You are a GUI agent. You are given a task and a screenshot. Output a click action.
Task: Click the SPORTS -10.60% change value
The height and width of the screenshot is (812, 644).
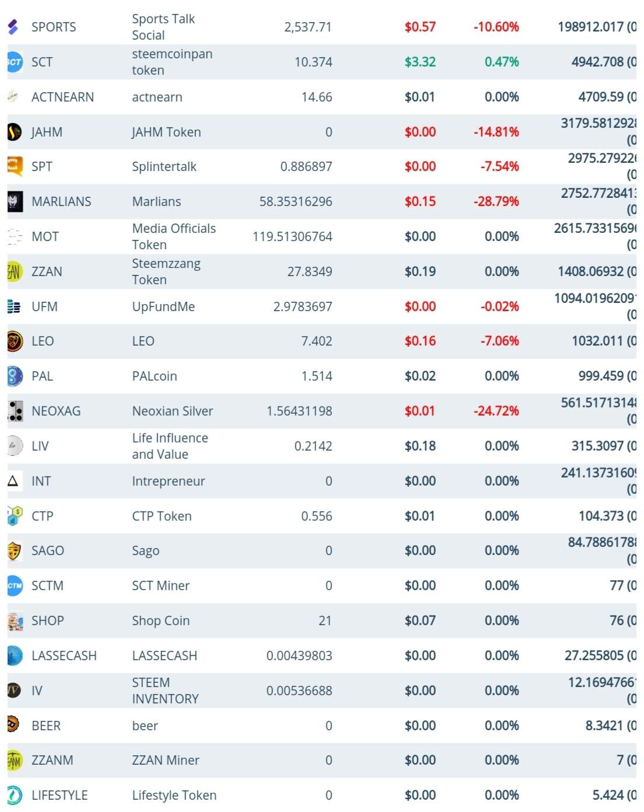[496, 27]
